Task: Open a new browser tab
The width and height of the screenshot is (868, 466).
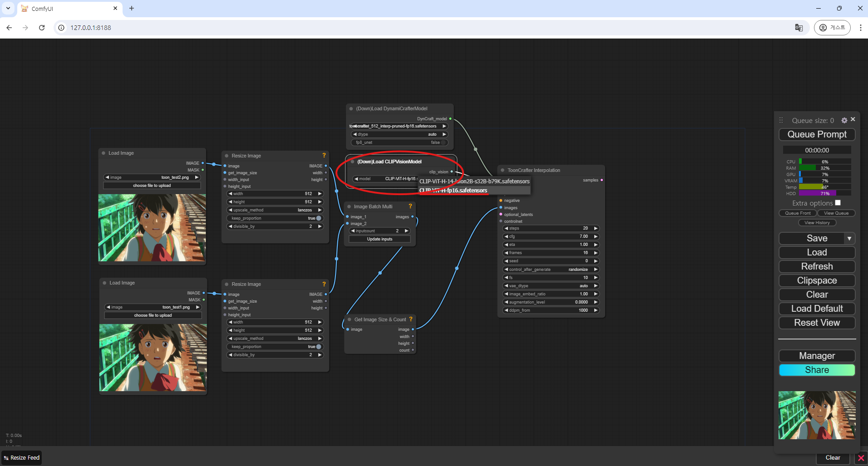Action: (132, 8)
